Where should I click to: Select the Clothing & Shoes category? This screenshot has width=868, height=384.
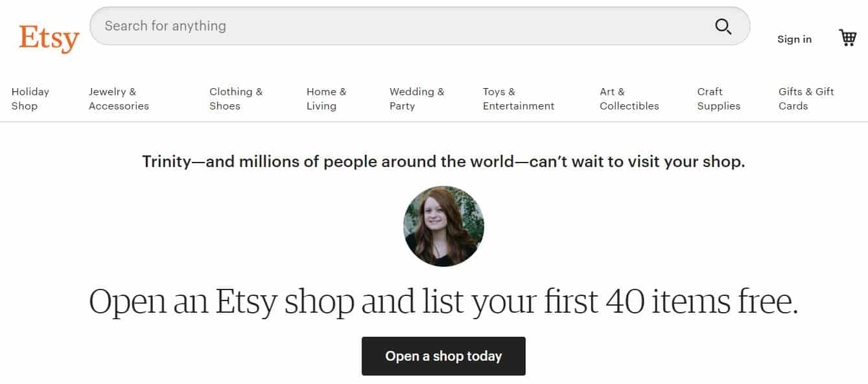(x=236, y=99)
